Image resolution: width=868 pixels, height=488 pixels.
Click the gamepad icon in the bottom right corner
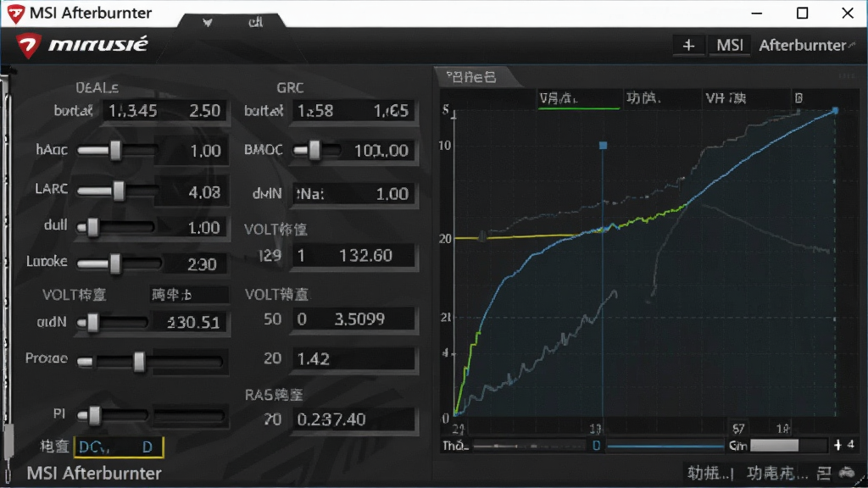[x=847, y=473]
